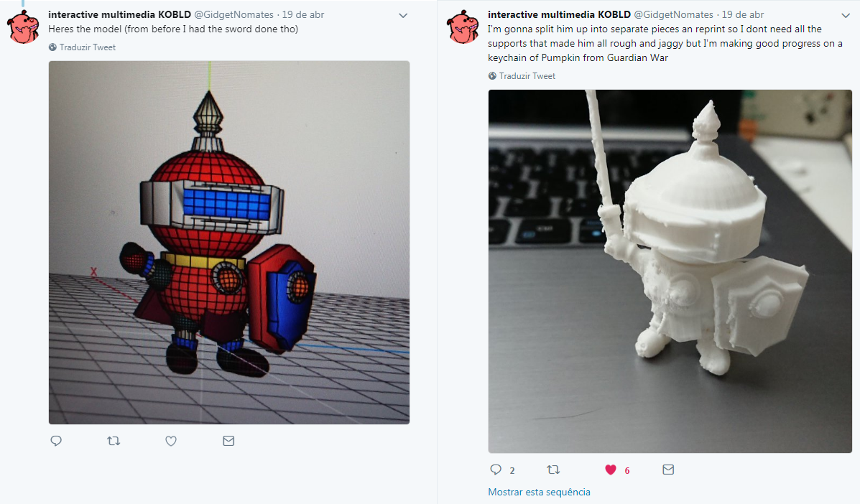Image resolution: width=860 pixels, height=504 pixels.
Task: Open left tweet's options chevron menu
Action: tap(403, 15)
